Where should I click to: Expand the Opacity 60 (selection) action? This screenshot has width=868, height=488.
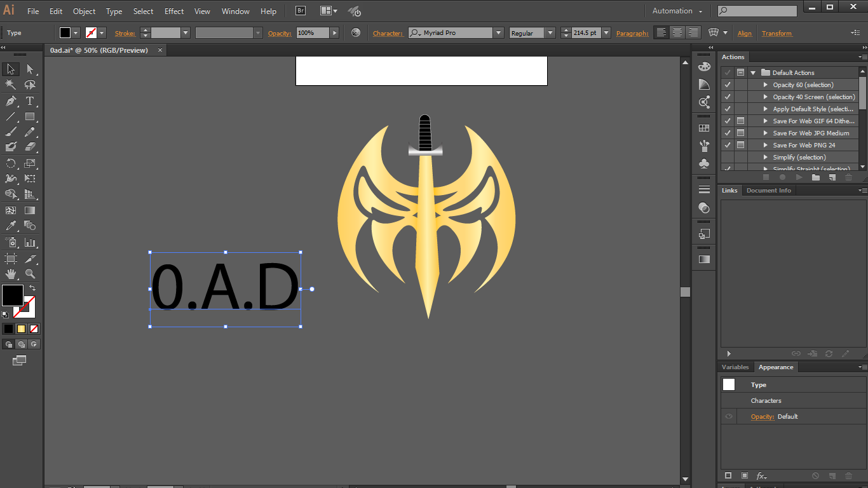(766, 85)
